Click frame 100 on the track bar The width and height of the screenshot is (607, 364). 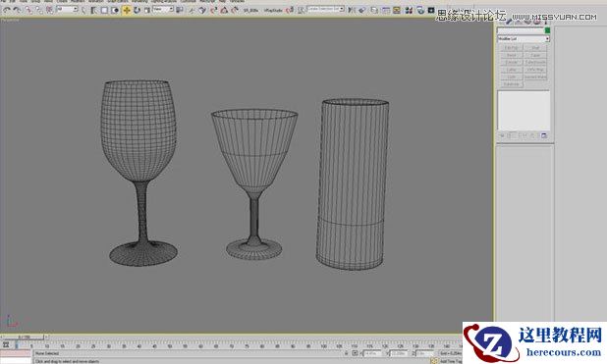324,345
